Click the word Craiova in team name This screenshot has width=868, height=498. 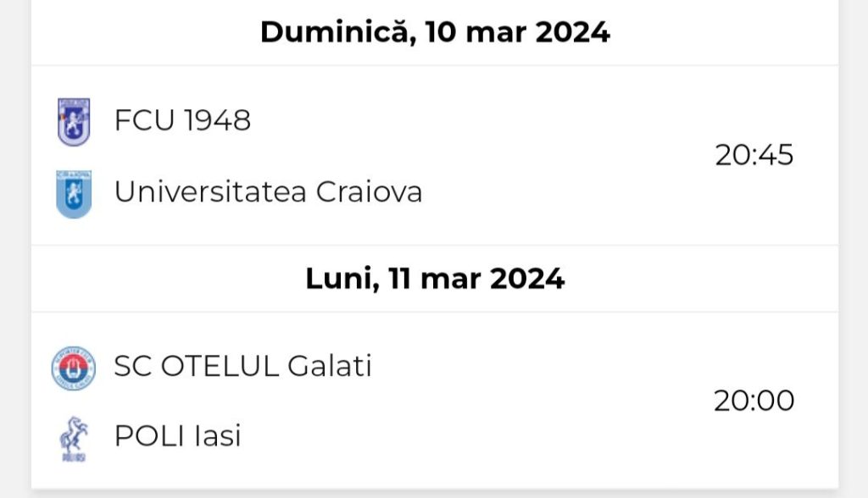pos(370,192)
